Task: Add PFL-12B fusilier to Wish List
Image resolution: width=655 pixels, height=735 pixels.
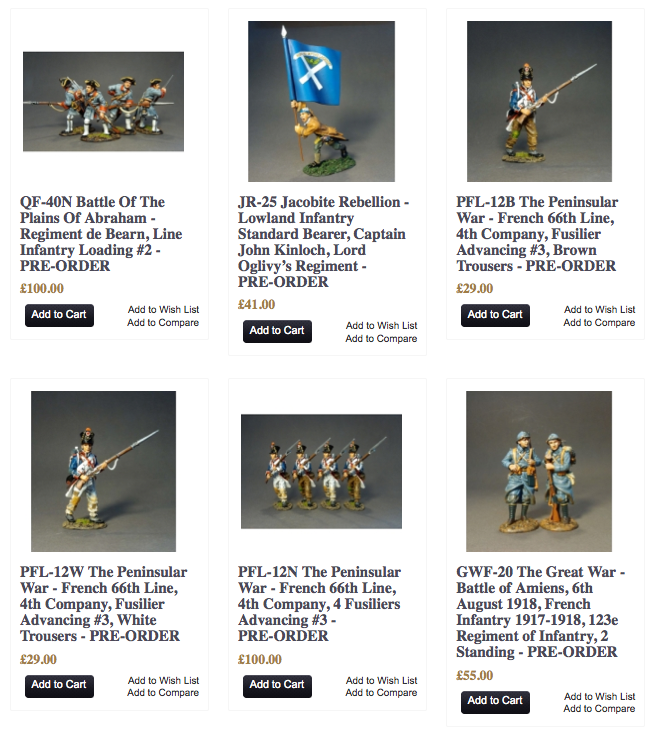Action: click(600, 309)
